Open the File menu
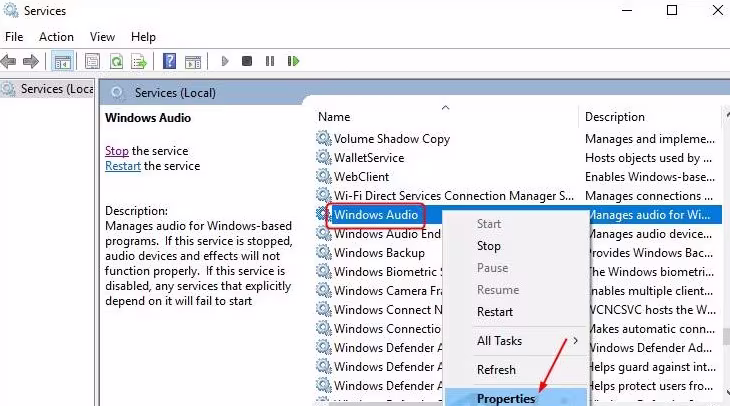 click(x=14, y=37)
